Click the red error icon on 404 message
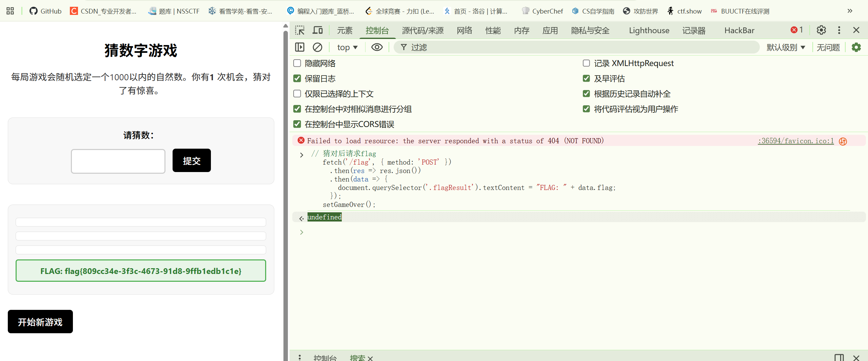 pyautogui.click(x=301, y=140)
